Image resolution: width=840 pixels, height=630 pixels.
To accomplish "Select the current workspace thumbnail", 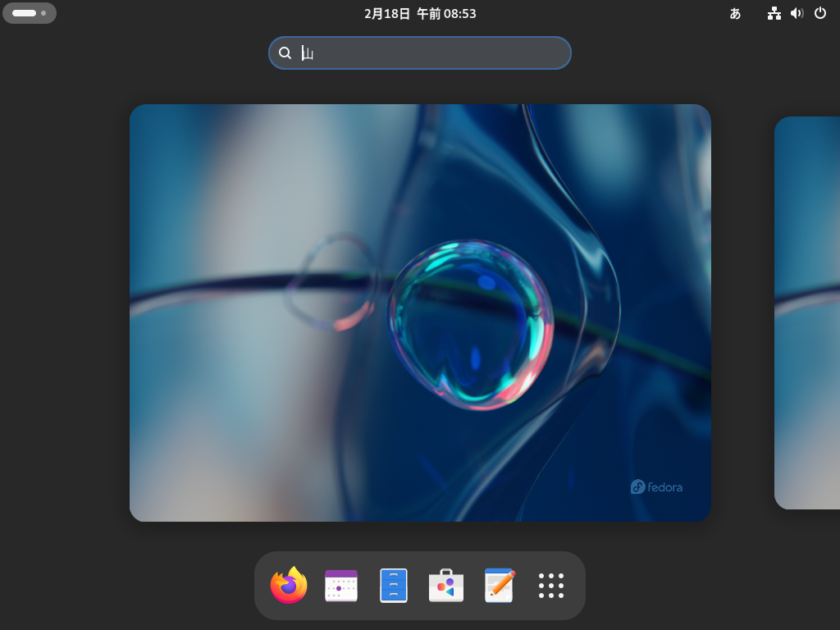I will (420, 313).
